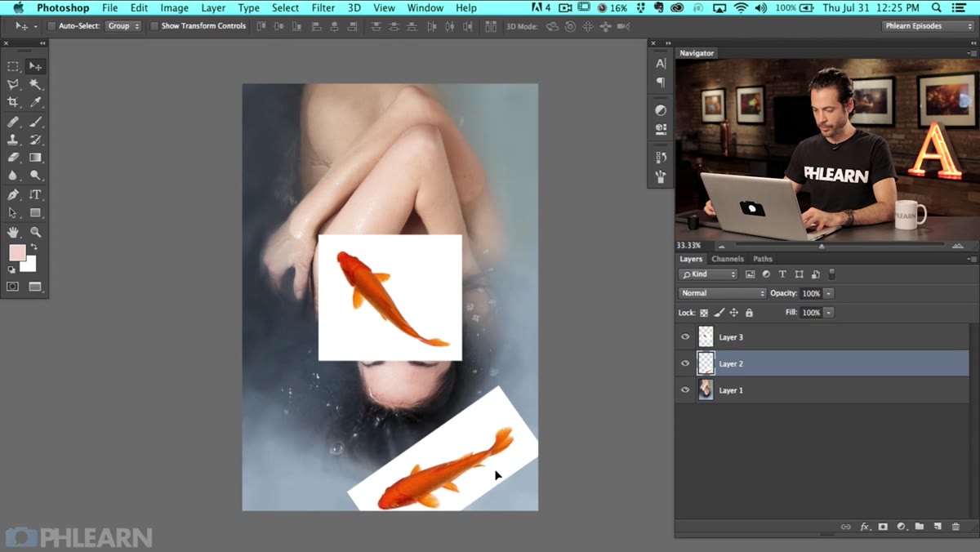Click the background color swatch

pyautogui.click(x=30, y=265)
